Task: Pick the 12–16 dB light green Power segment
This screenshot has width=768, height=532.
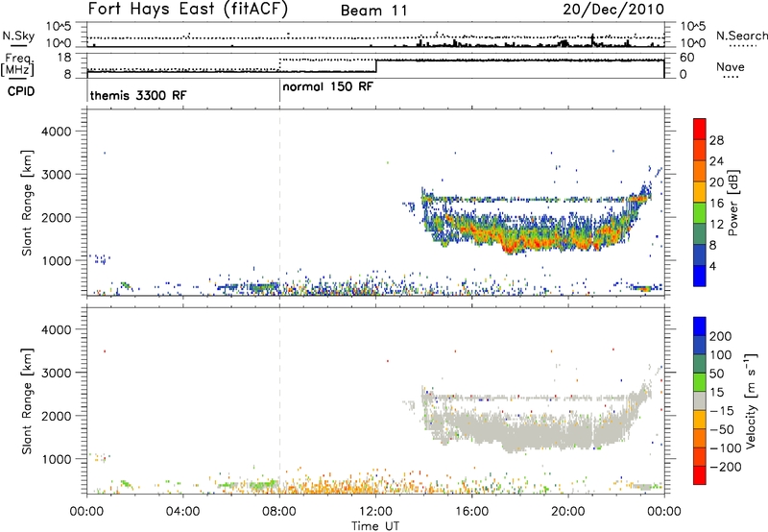Action: coord(700,213)
